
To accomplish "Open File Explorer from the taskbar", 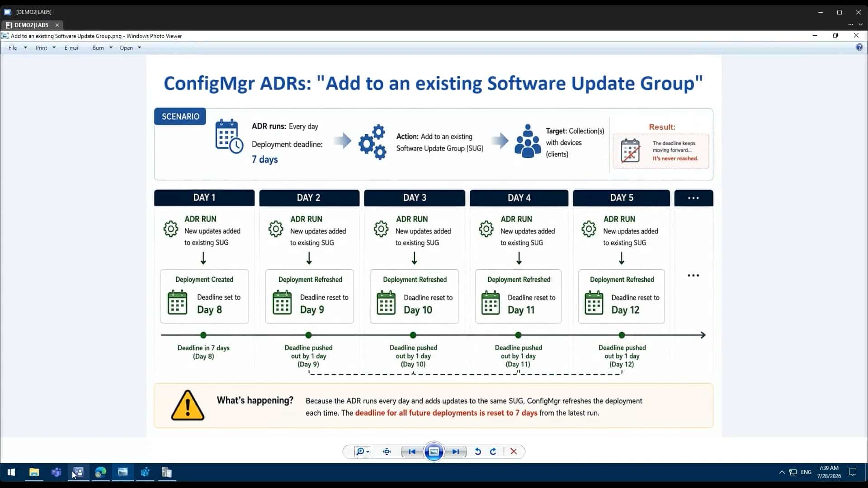I will tap(34, 472).
